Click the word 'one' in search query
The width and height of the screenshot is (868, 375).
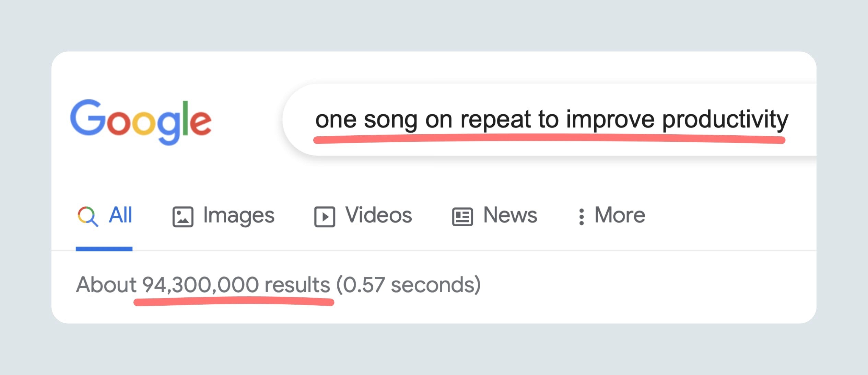point(336,120)
